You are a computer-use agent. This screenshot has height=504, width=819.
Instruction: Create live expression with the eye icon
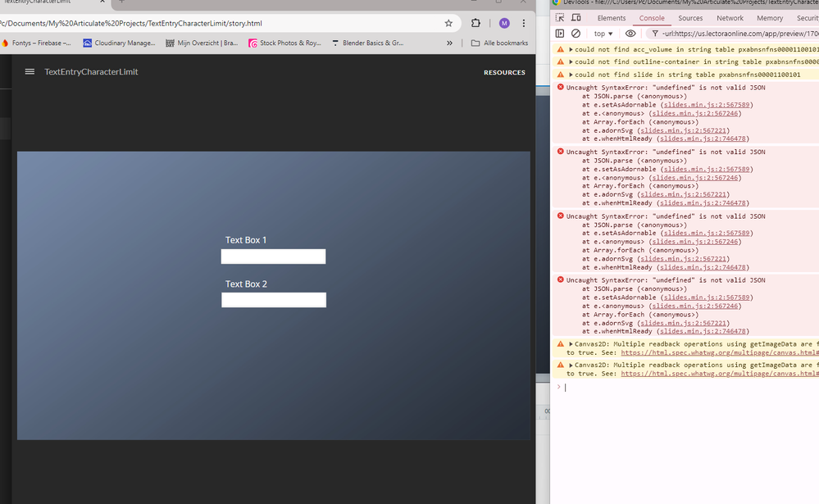point(630,34)
